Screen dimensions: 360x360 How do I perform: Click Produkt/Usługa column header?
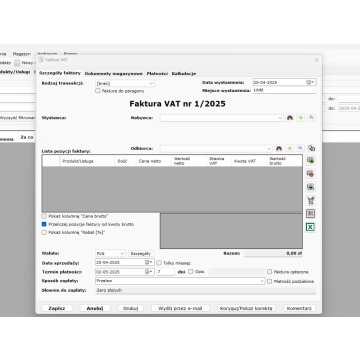[87, 161]
